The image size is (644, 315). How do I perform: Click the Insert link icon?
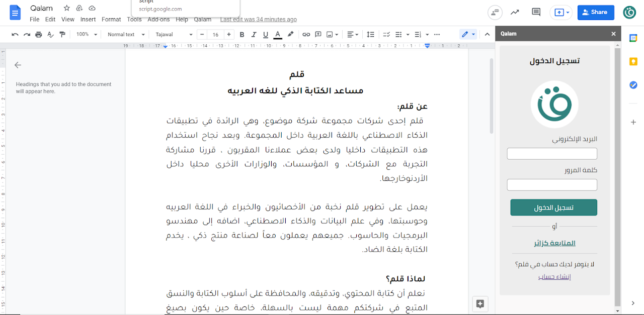tap(306, 35)
